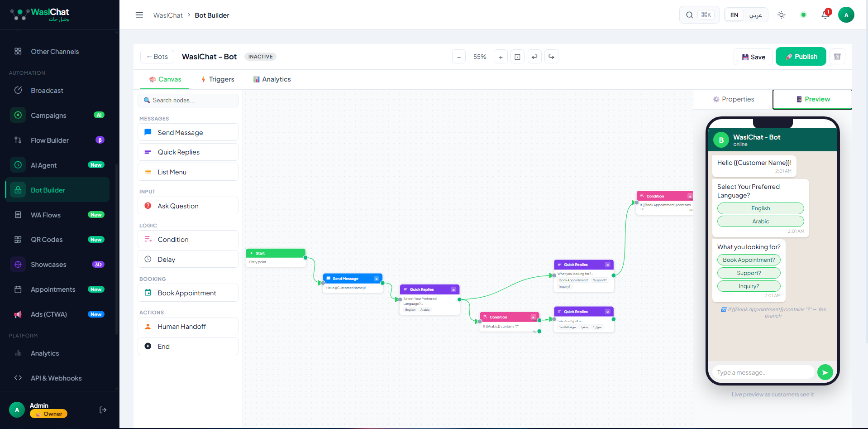
Task: Zoom in the canvas with plus button
Action: (501, 57)
